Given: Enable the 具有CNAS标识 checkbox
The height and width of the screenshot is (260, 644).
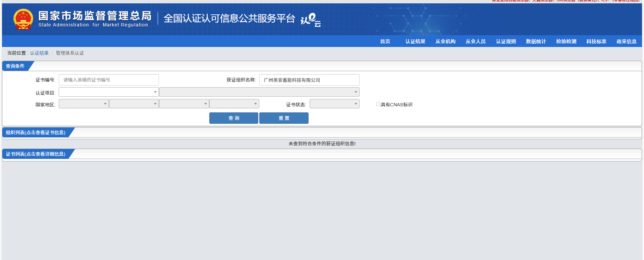Looking at the screenshot, I should point(378,104).
